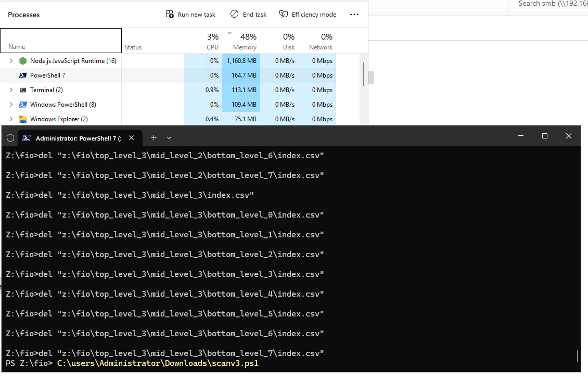
Task: Select Terminal (2) row text
Action: [46, 90]
